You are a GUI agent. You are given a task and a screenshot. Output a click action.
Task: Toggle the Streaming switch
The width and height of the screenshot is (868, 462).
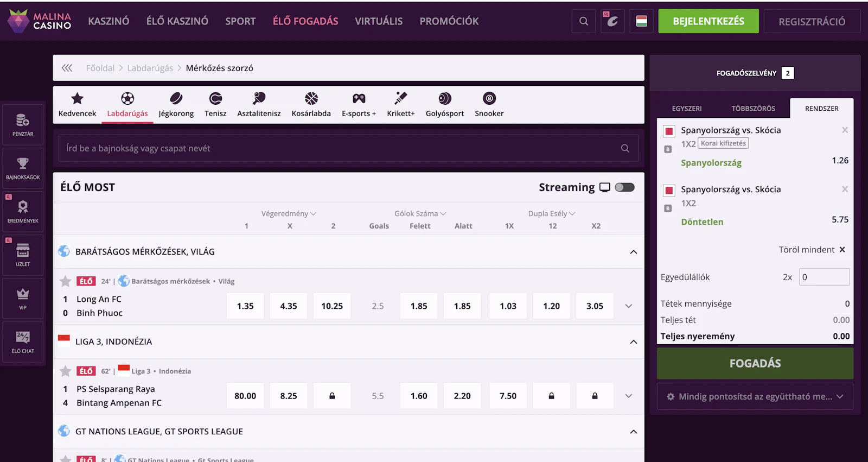pyautogui.click(x=624, y=187)
